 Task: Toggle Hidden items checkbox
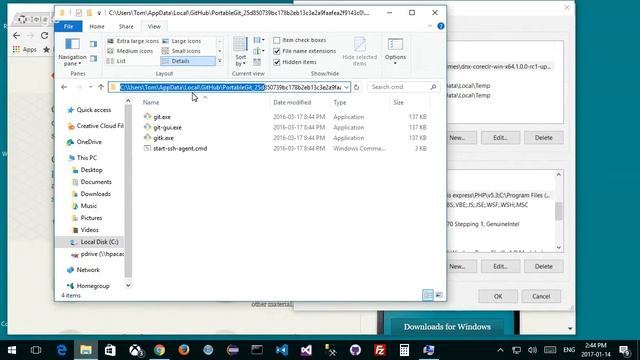(x=277, y=62)
